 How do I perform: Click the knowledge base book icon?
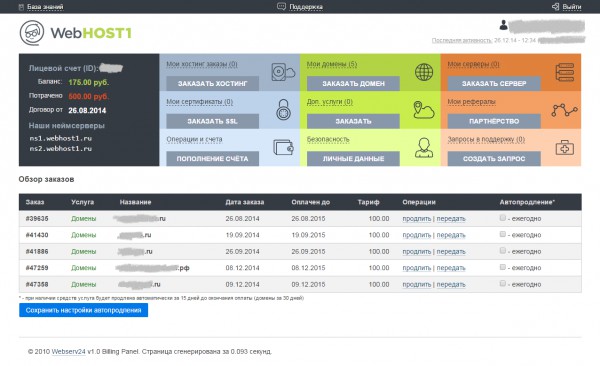[21, 7]
